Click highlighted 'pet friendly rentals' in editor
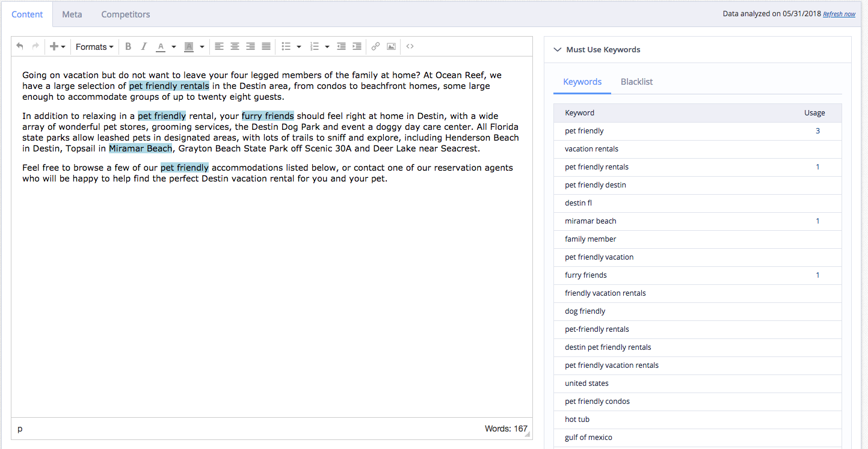 point(169,86)
